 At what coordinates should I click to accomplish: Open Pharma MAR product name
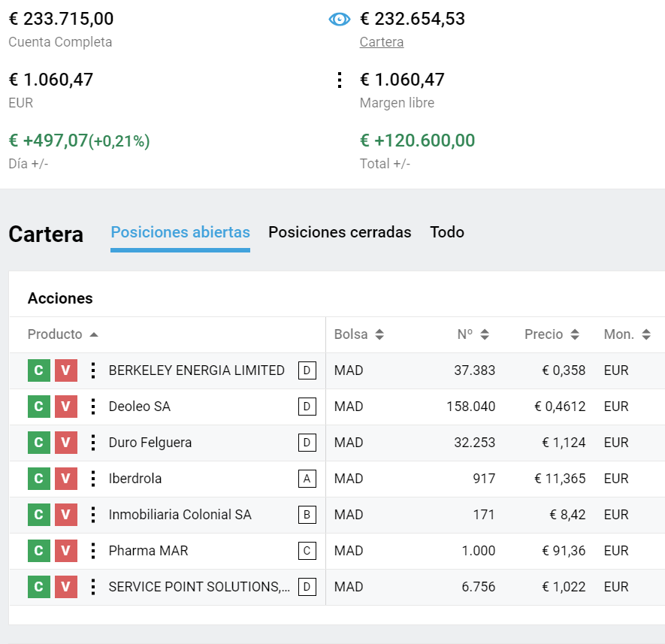[x=148, y=551]
